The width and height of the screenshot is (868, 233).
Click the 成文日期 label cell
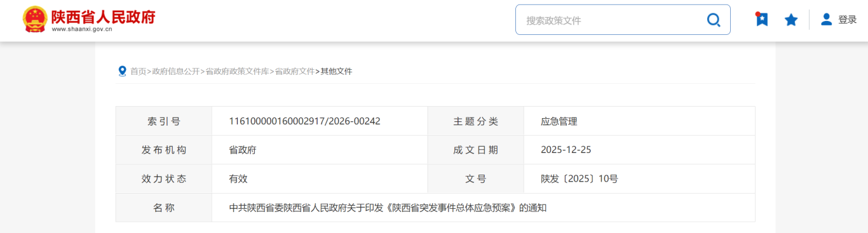pos(475,150)
